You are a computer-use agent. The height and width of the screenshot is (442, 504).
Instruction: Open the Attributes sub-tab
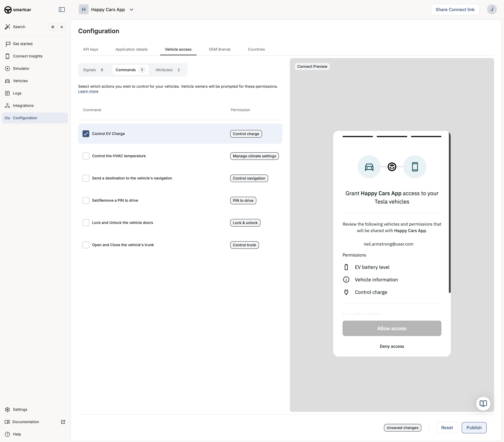[x=168, y=70]
